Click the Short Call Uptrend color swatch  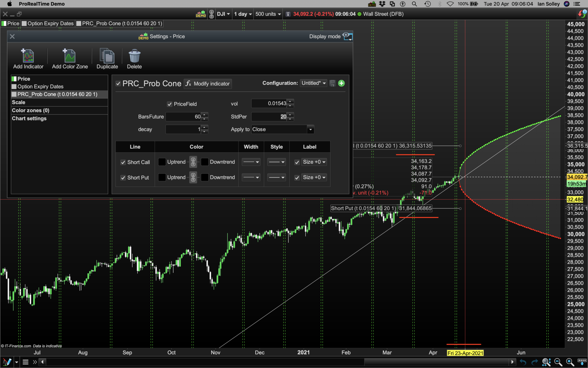coord(162,162)
